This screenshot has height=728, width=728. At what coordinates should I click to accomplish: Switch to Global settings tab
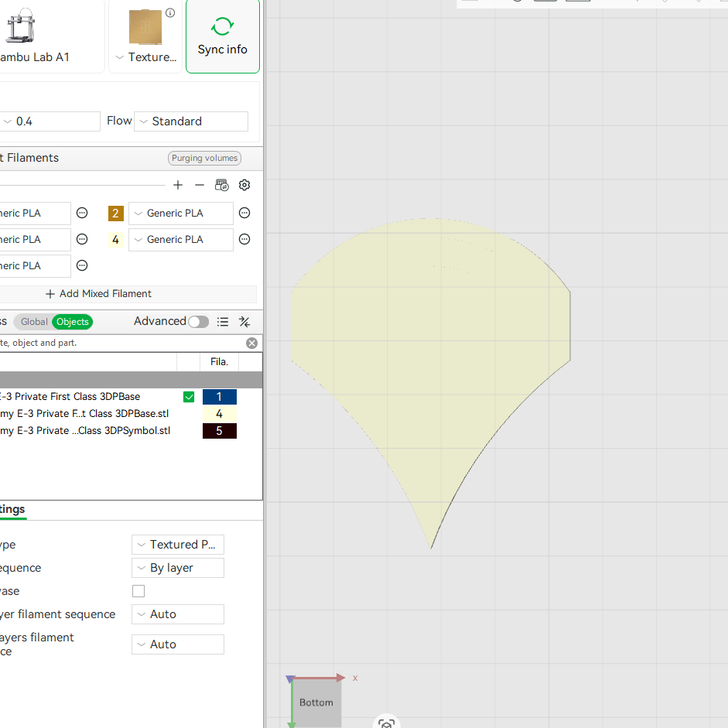[x=34, y=322]
